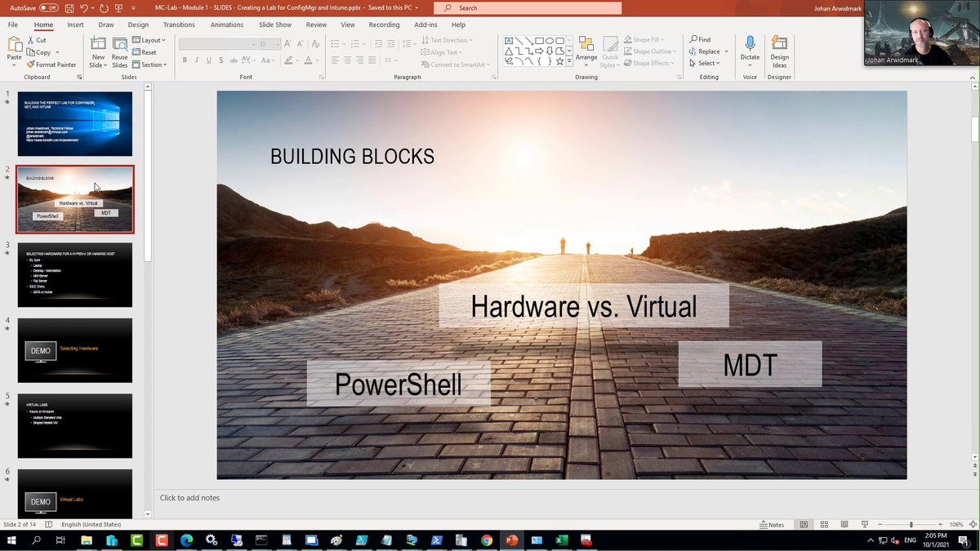Screen dimensions: 980x551
Task: Click the Increase Font Size icon
Action: [288, 44]
